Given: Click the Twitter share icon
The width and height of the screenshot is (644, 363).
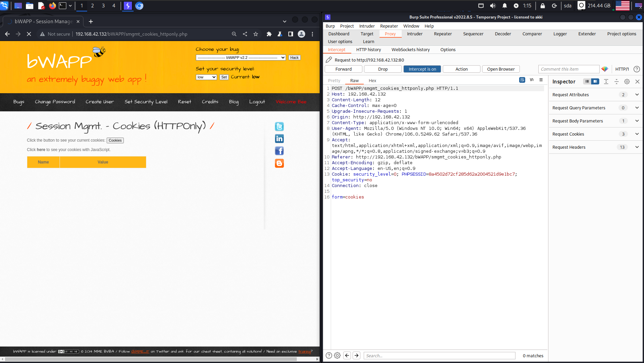Looking at the screenshot, I should (x=279, y=126).
